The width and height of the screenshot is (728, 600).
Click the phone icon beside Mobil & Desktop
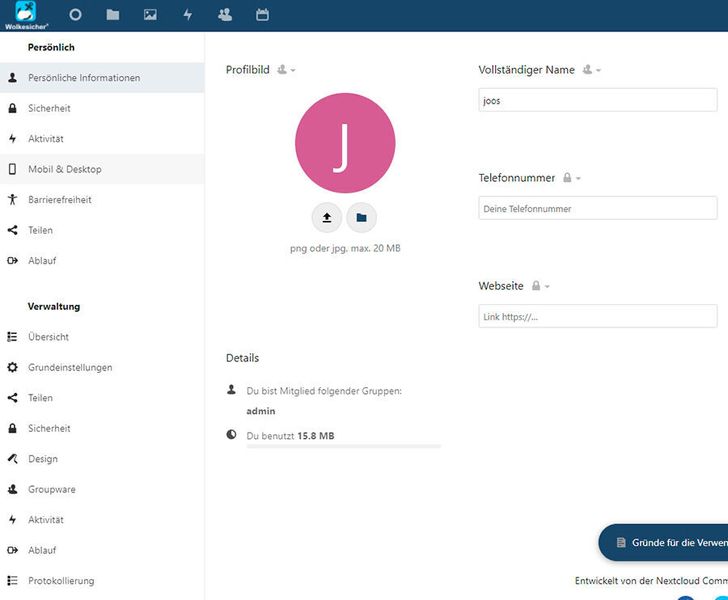pos(13,169)
